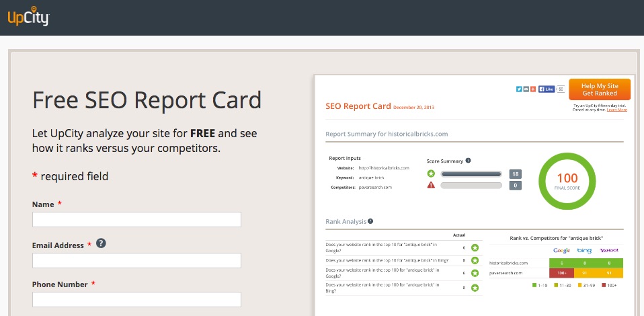The width and height of the screenshot is (644, 316).
Task: Click the Facebook Like button
Action: (x=547, y=89)
